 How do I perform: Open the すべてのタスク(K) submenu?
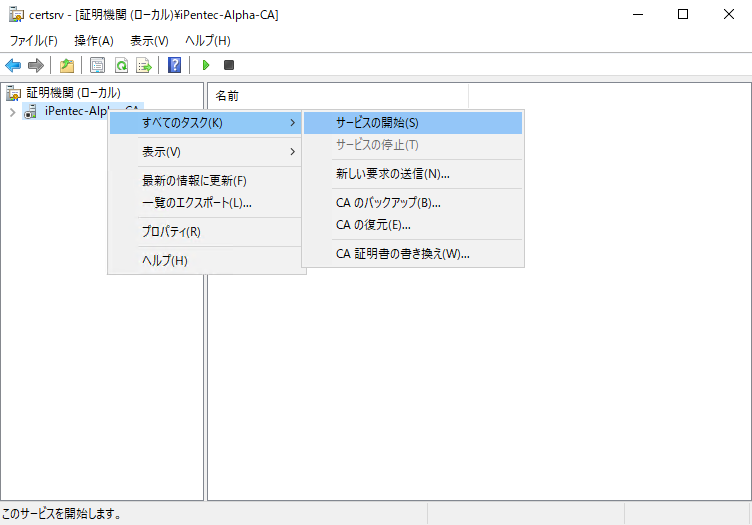[x=206, y=123]
